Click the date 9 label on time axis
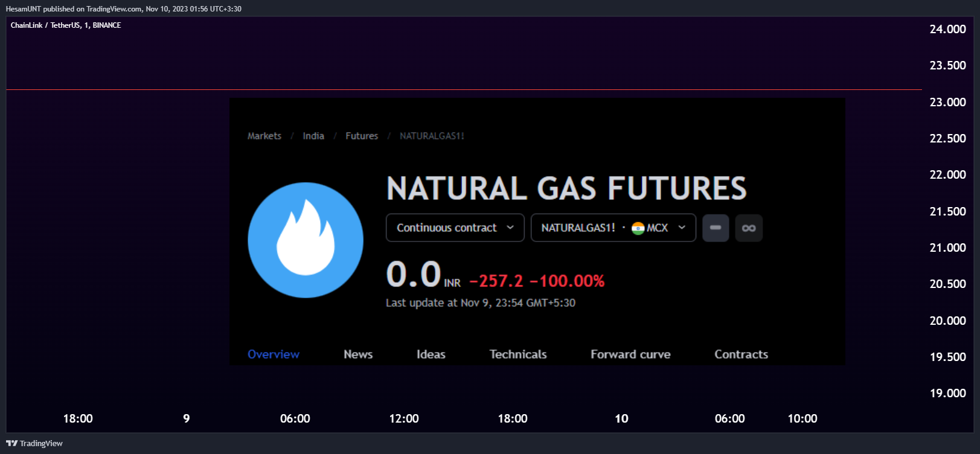This screenshot has width=980, height=454. pyautogui.click(x=187, y=418)
